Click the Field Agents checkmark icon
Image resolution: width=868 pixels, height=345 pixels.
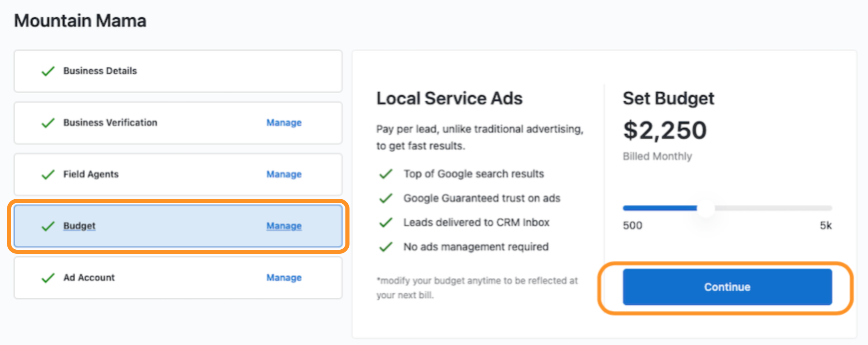coord(48,175)
